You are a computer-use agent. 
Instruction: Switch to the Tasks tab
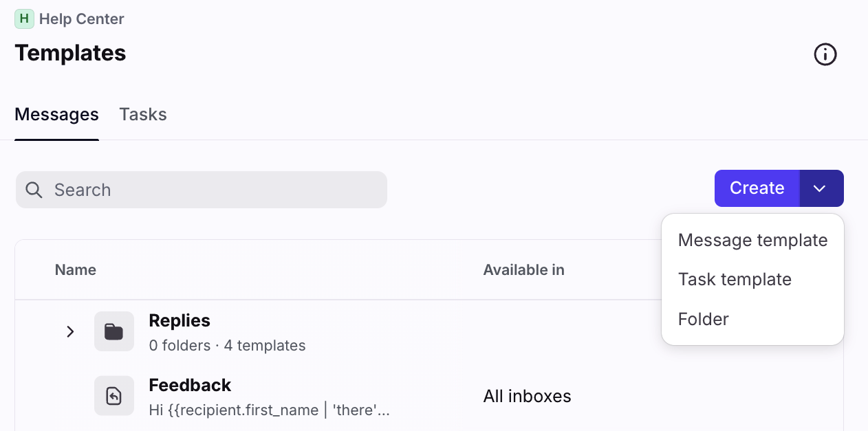(x=143, y=114)
